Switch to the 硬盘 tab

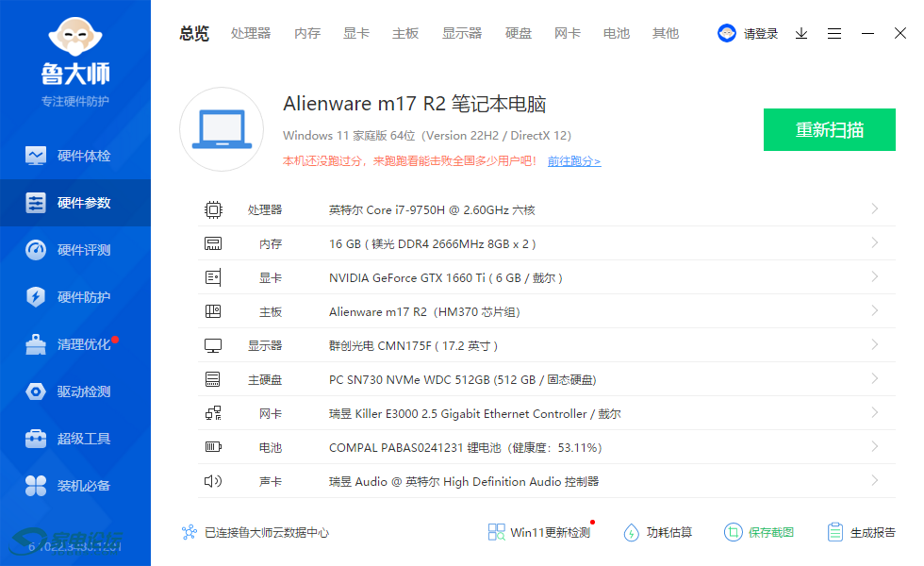(519, 34)
